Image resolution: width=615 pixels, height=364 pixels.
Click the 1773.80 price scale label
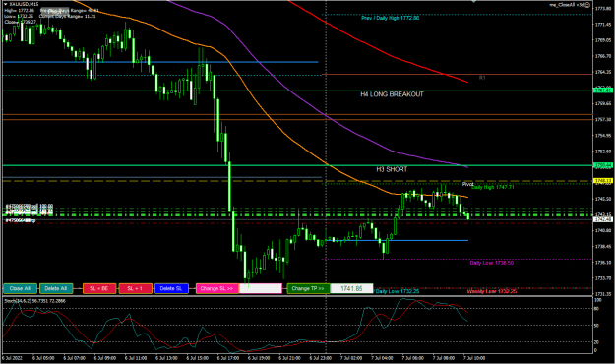pyautogui.click(x=603, y=8)
